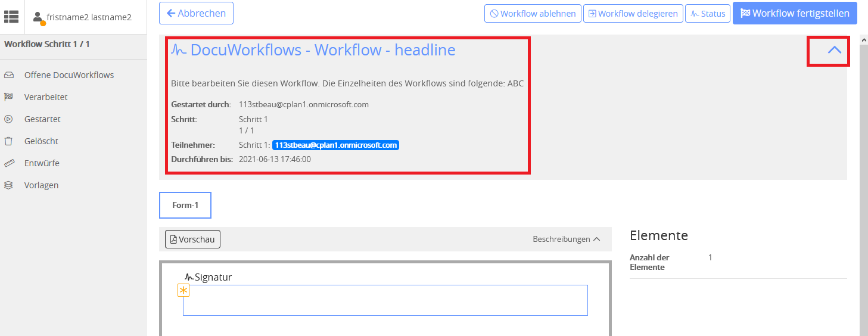
Task: Click the signature icon beside headline
Action: [179, 51]
